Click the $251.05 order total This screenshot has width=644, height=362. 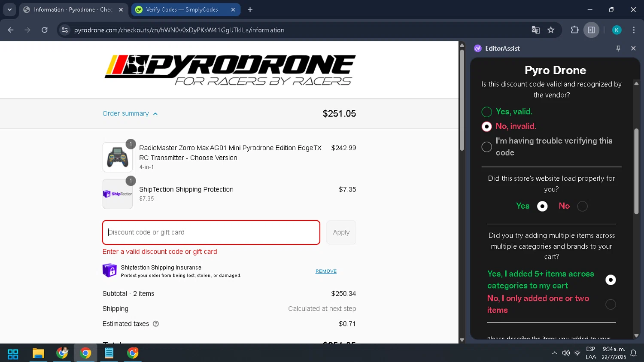click(x=339, y=114)
